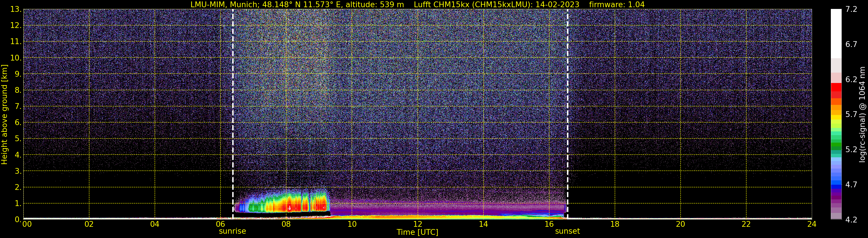Click height-axis tick label '9.'

pos(18,74)
